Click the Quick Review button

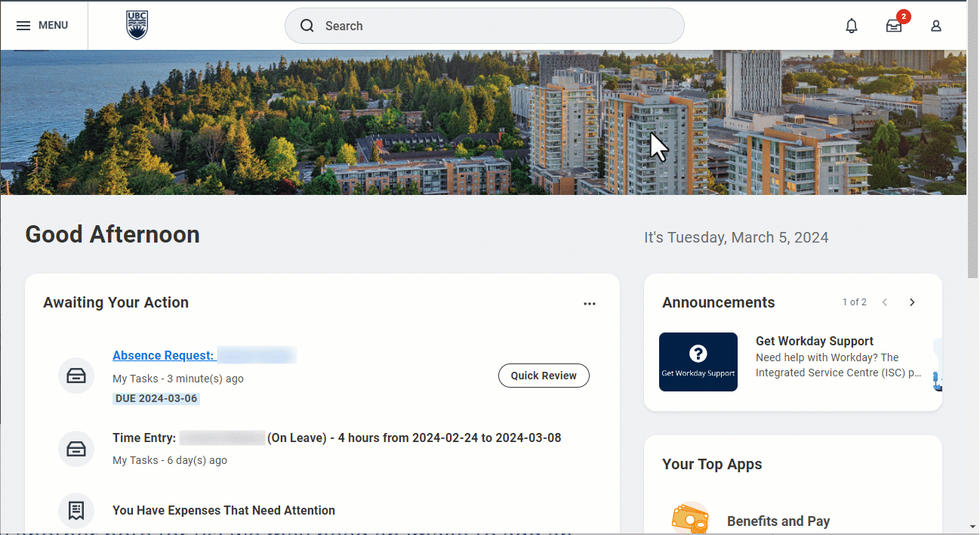[544, 376]
